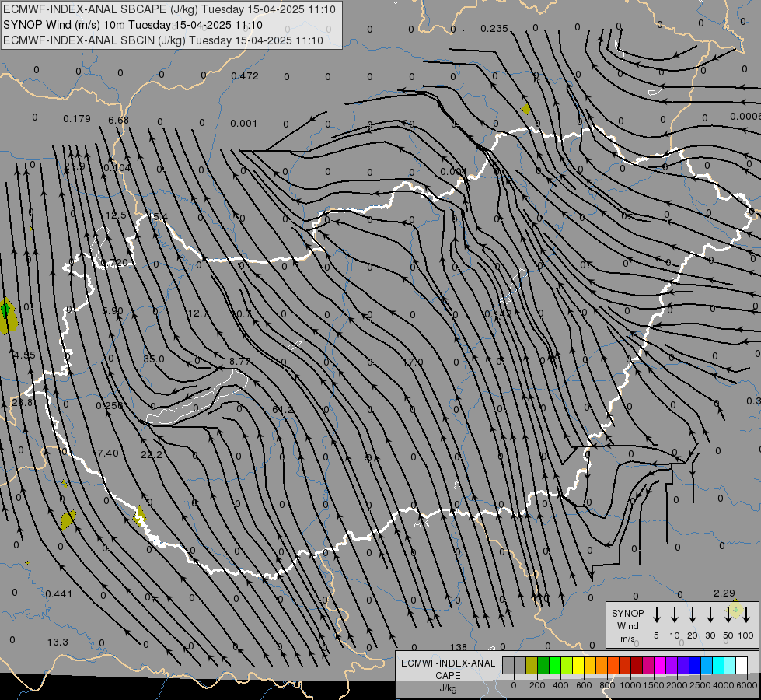Image resolution: width=761 pixels, height=700 pixels.
Task: Click the wind arrow above the 10 label
Action: click(x=675, y=615)
